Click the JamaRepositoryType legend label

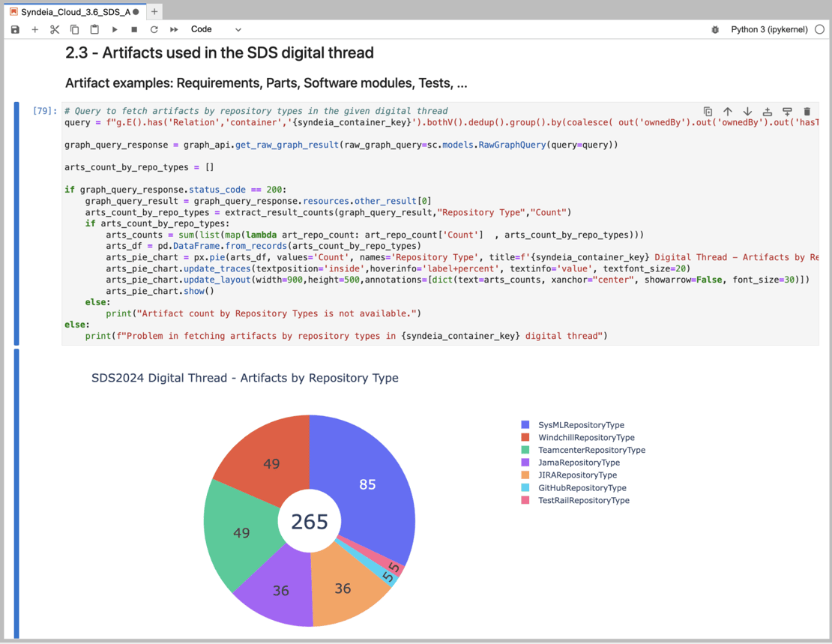point(579,463)
